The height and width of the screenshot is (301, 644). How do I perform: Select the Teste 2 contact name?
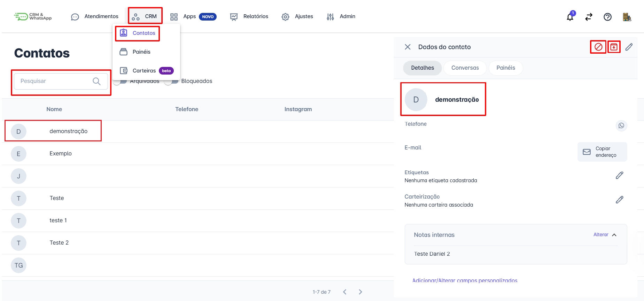coord(59,243)
